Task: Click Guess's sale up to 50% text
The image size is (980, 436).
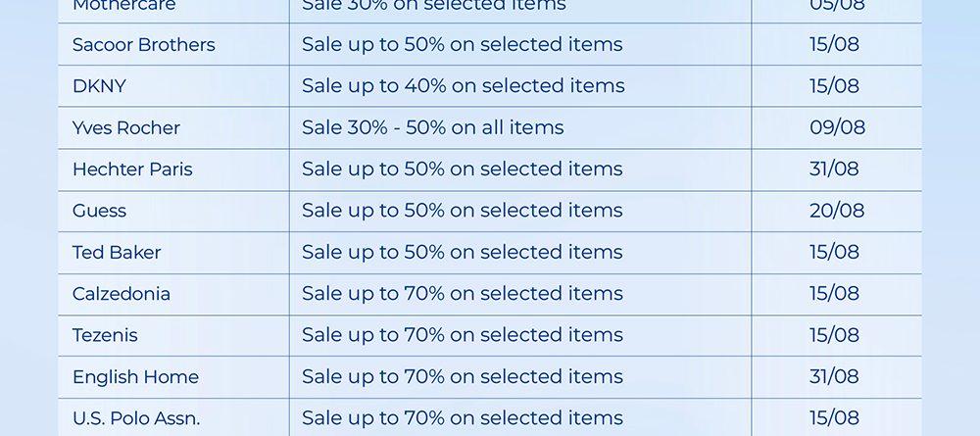Action: (462, 211)
